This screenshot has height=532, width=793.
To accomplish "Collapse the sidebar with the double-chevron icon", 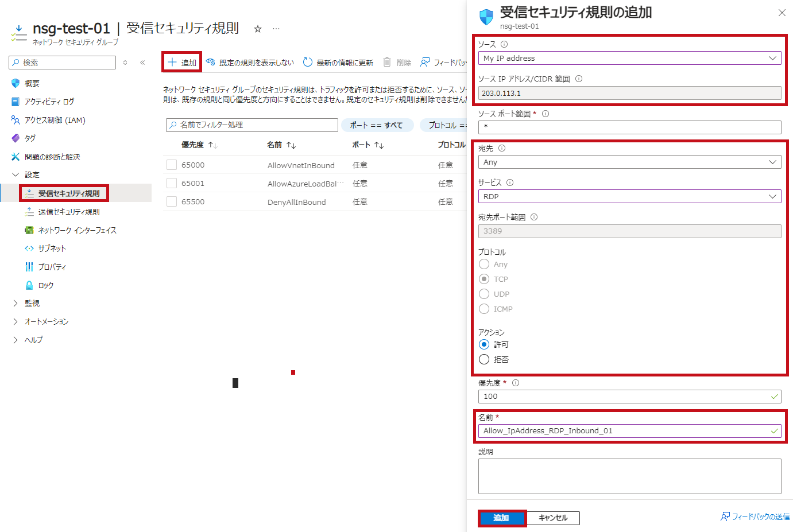I will [142, 63].
